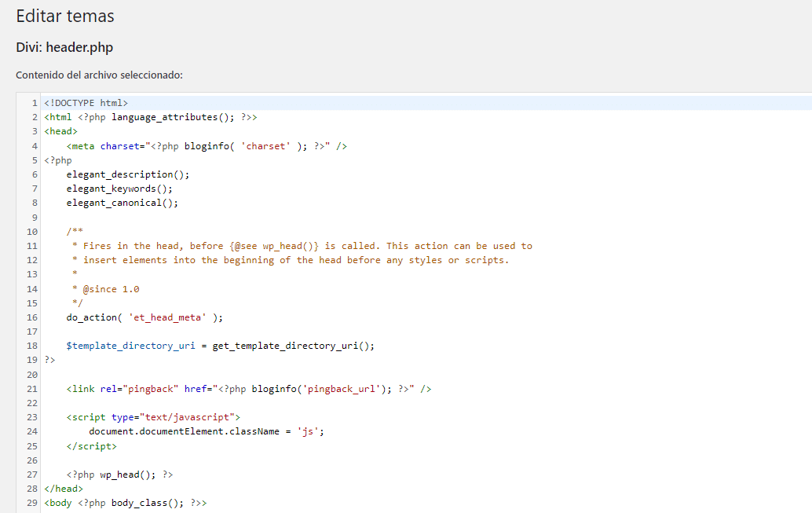Click elegant_keywords() function call
The width and height of the screenshot is (812, 513).
[119, 189]
